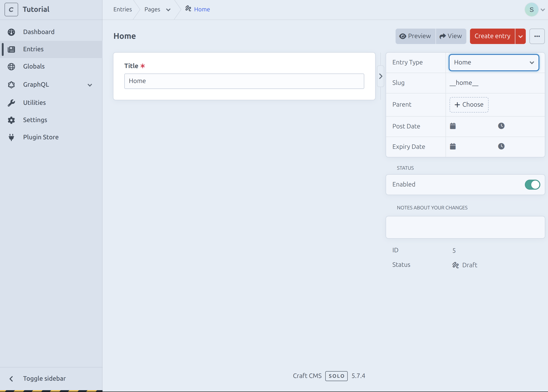Choose a Parent entry

click(468, 104)
